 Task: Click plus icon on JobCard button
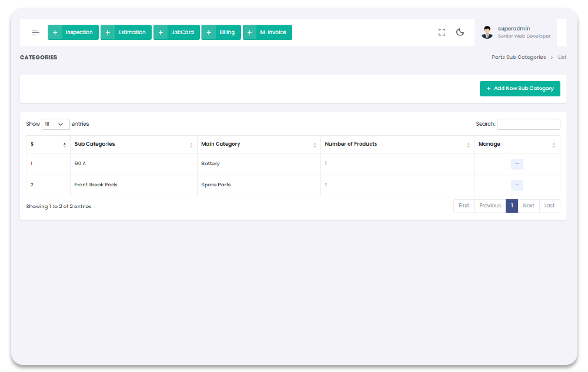(x=161, y=33)
